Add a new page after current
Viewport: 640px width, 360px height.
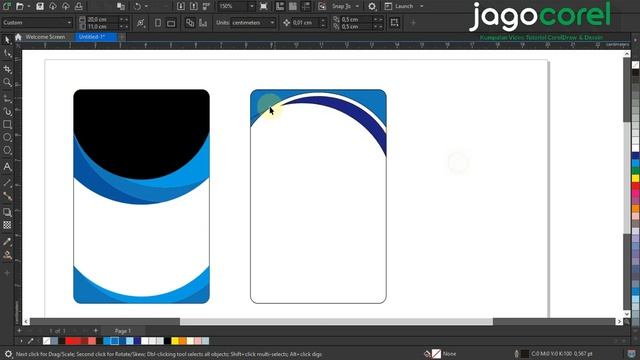click(x=96, y=331)
